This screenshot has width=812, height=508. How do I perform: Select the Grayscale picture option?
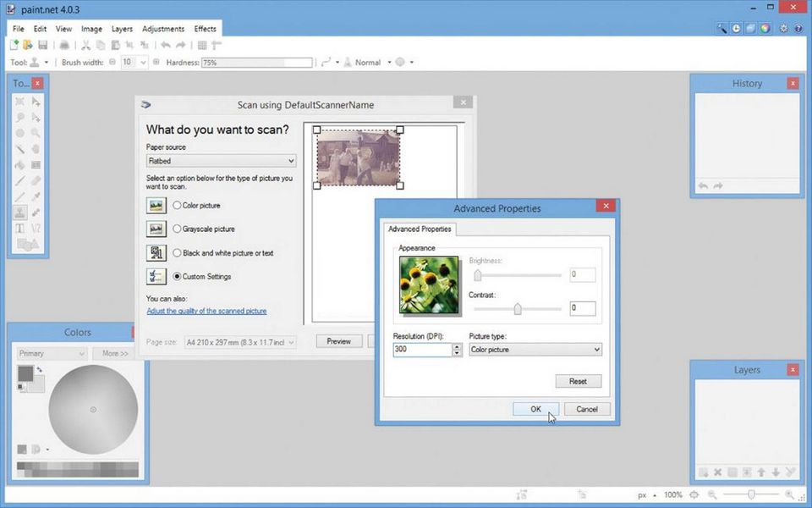pyautogui.click(x=177, y=229)
